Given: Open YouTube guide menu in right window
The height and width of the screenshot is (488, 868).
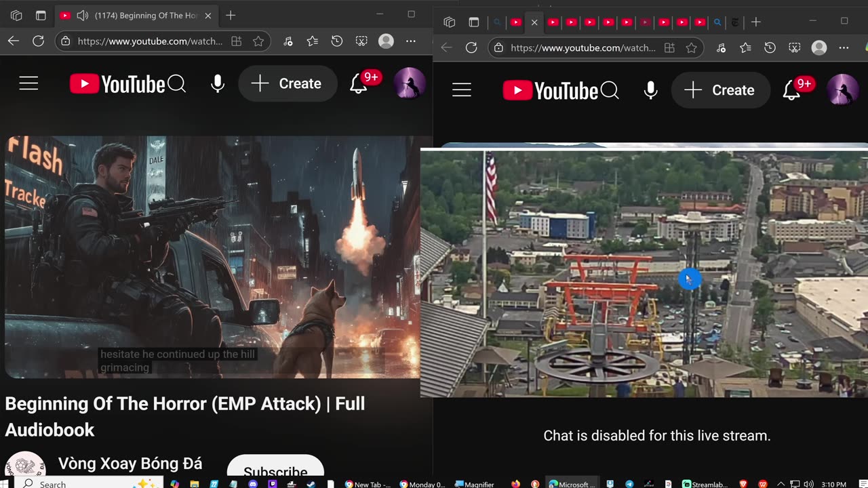Looking at the screenshot, I should tap(462, 90).
